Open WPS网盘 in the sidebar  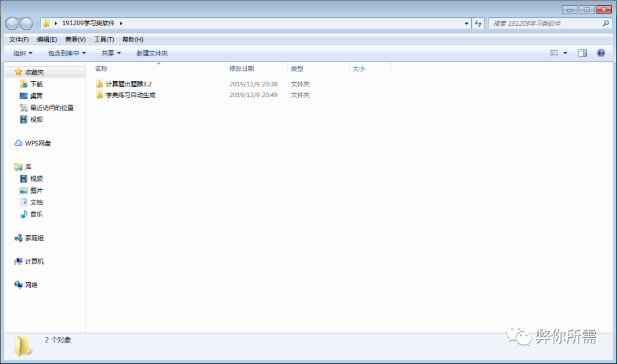[x=38, y=143]
